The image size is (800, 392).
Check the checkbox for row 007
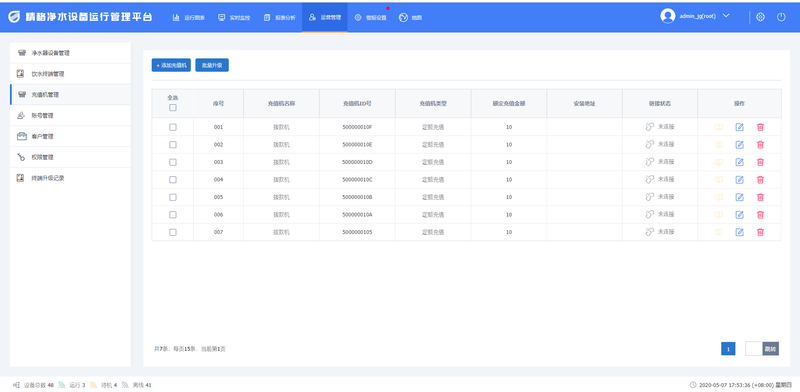coord(173,232)
